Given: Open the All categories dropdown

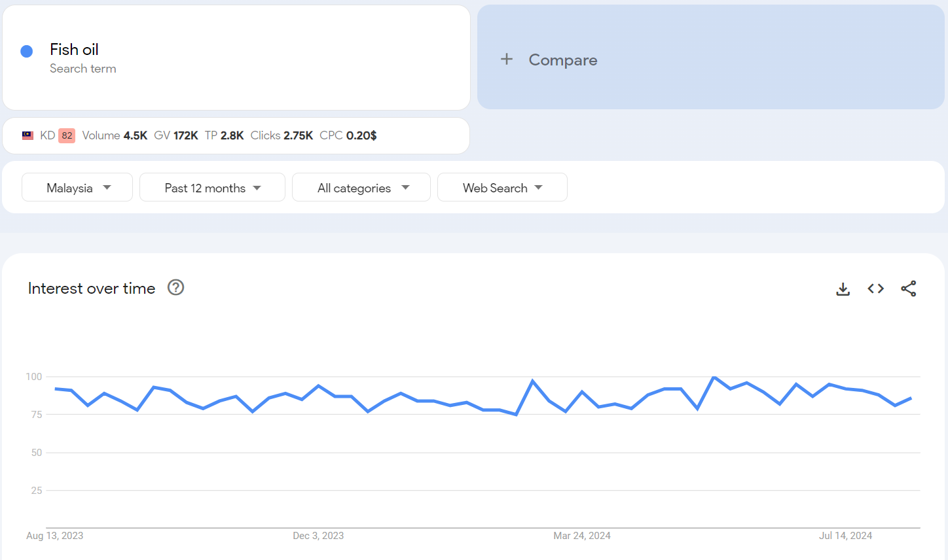Looking at the screenshot, I should click(361, 188).
